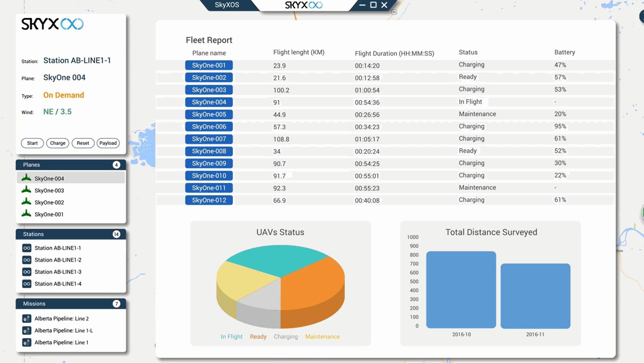Select SkyOne-004 in the Planes list
Viewport: 644px width, 363px height.
tap(49, 178)
